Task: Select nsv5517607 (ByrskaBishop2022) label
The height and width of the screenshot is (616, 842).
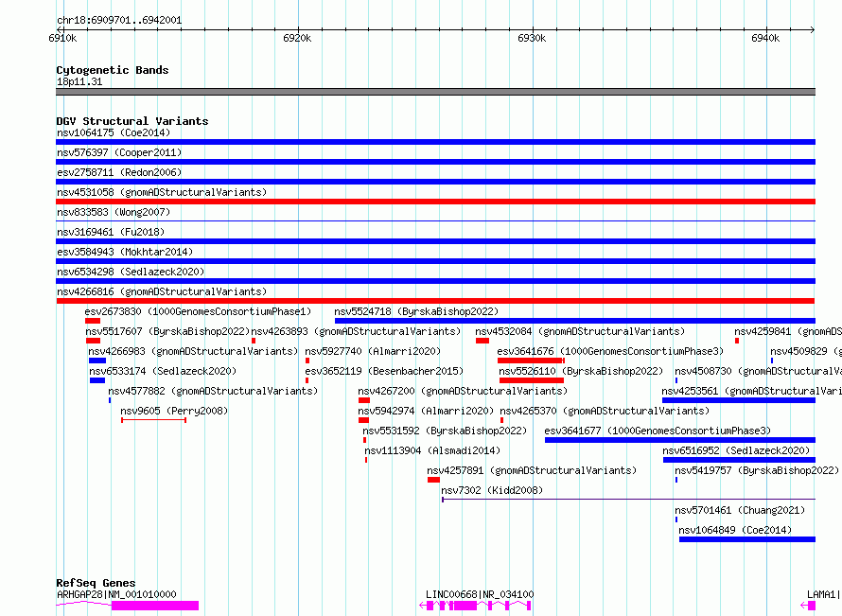Action: 167,331
